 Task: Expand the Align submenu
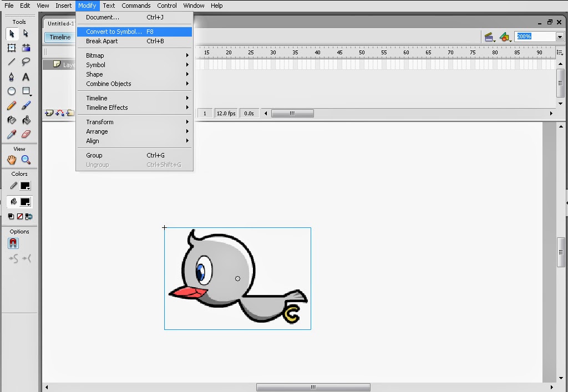click(x=134, y=141)
